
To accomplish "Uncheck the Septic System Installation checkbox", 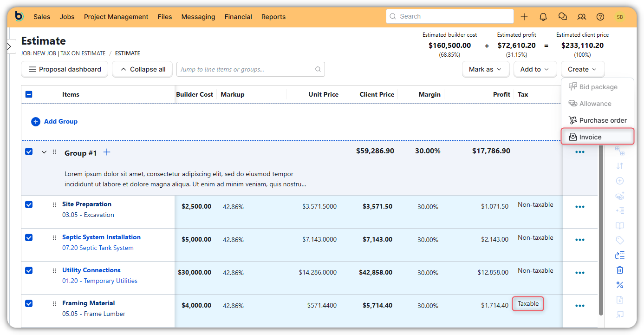I will click(29, 237).
